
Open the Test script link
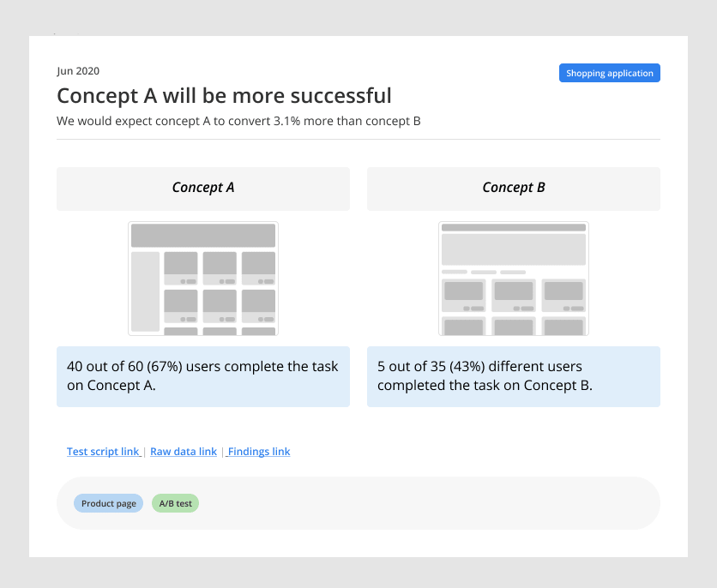click(104, 452)
